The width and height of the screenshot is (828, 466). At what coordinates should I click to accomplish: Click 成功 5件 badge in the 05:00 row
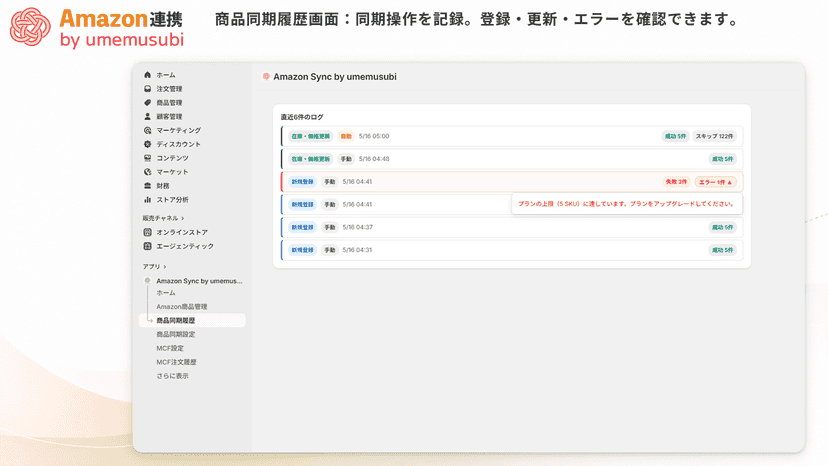[675, 136]
